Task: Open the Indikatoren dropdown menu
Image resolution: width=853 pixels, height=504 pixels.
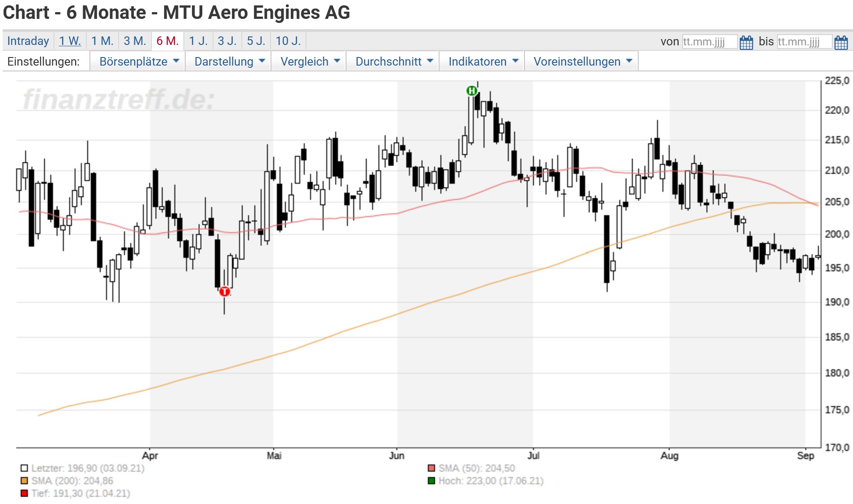Action: (482, 62)
